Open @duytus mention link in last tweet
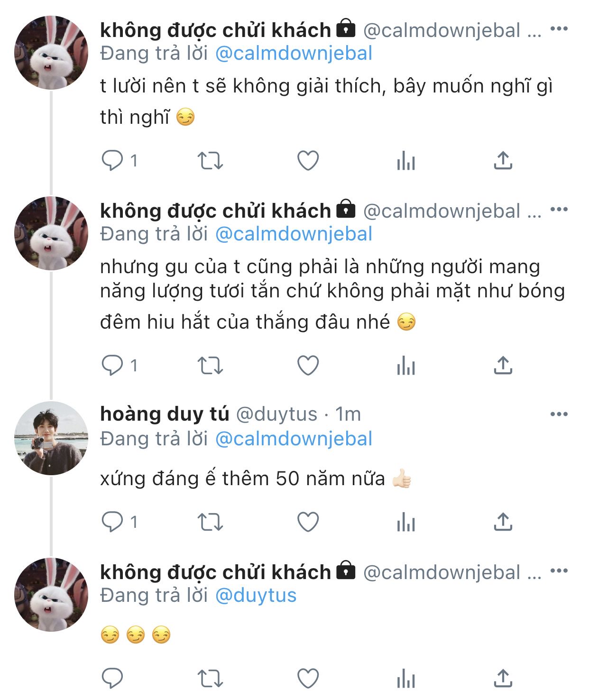589x700 pixels. coord(256,595)
